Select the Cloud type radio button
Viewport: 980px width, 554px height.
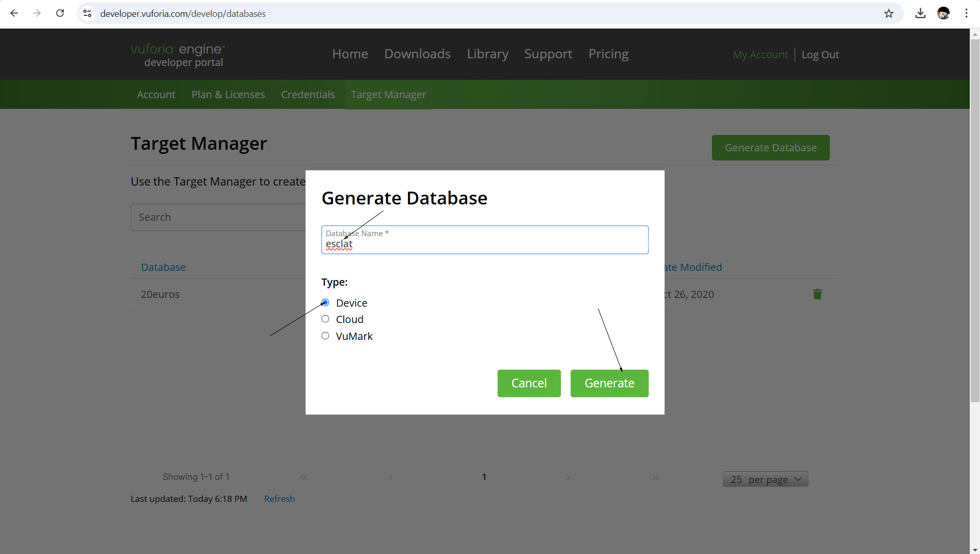point(325,319)
